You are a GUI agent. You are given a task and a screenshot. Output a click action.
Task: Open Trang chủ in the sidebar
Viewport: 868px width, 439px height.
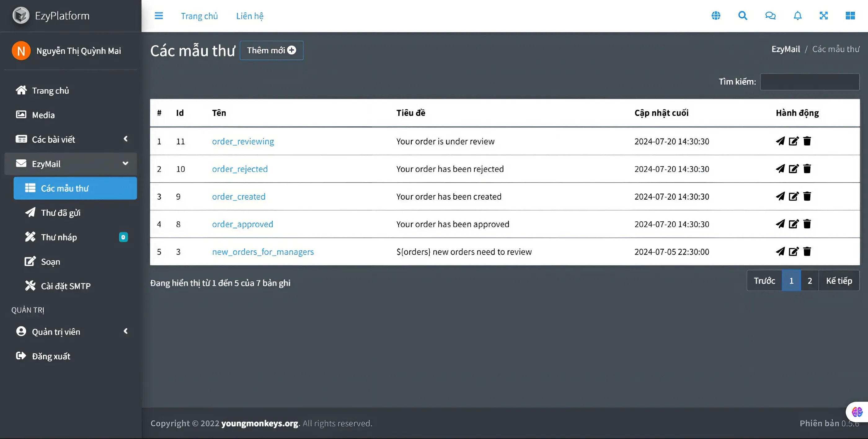71,90
